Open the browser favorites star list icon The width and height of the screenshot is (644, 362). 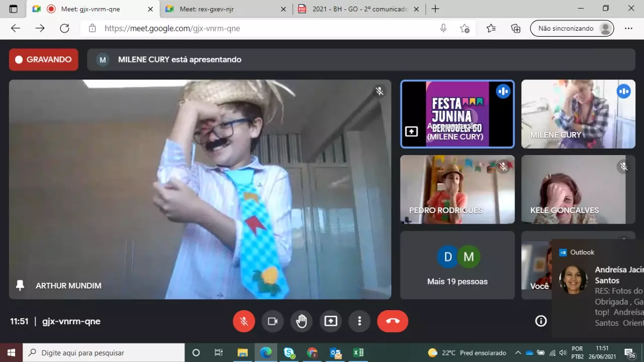click(x=491, y=28)
